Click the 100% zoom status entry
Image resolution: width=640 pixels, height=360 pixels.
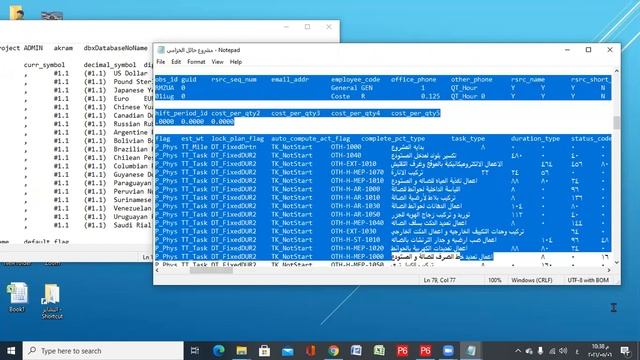495,280
